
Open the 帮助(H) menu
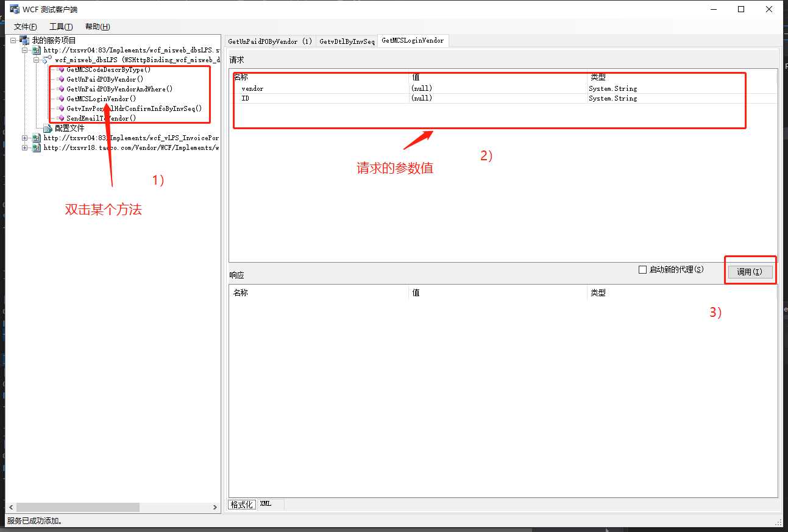(98, 27)
